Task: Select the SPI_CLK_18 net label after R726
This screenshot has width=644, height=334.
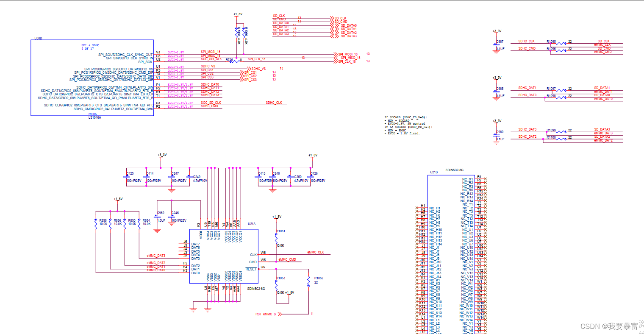Action: click(x=256, y=59)
